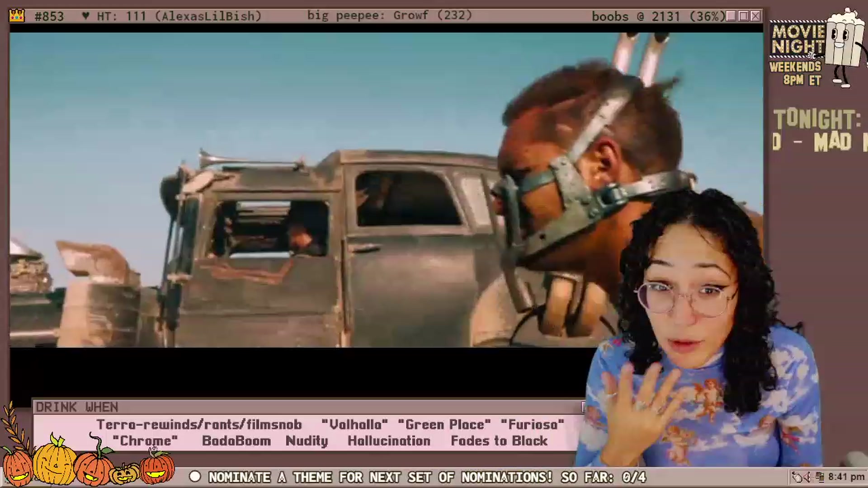Click the Hallucination drink rule
This screenshot has width=868, height=488.
coord(389,441)
